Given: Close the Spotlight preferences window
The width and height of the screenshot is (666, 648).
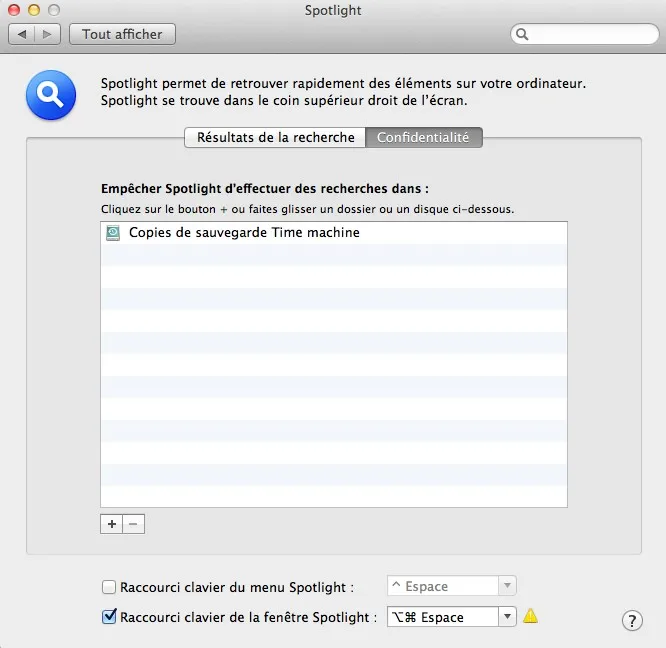Looking at the screenshot, I should coord(14,10).
